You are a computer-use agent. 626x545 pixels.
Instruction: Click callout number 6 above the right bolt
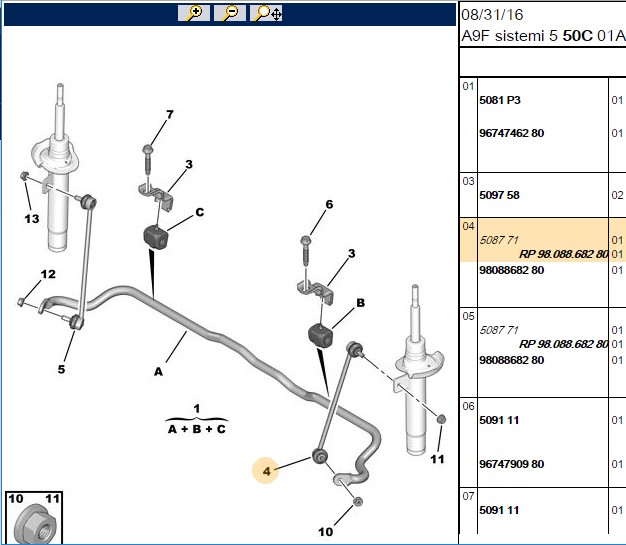pyautogui.click(x=329, y=204)
